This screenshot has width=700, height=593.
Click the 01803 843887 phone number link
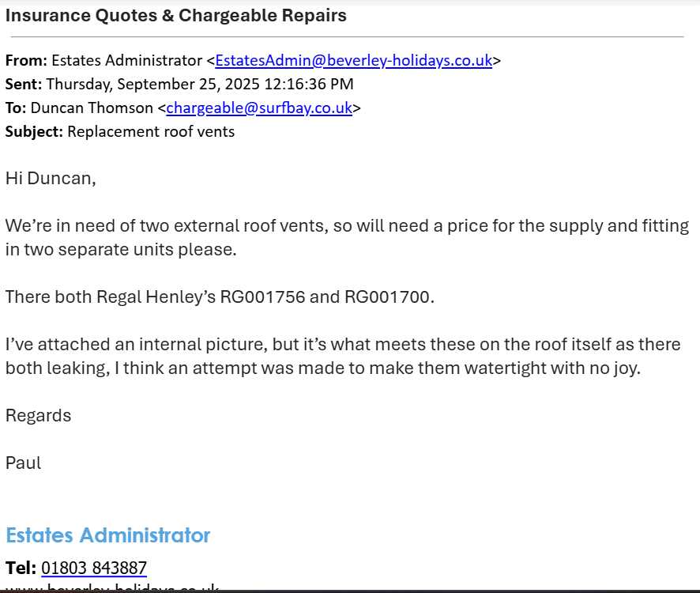coord(94,568)
